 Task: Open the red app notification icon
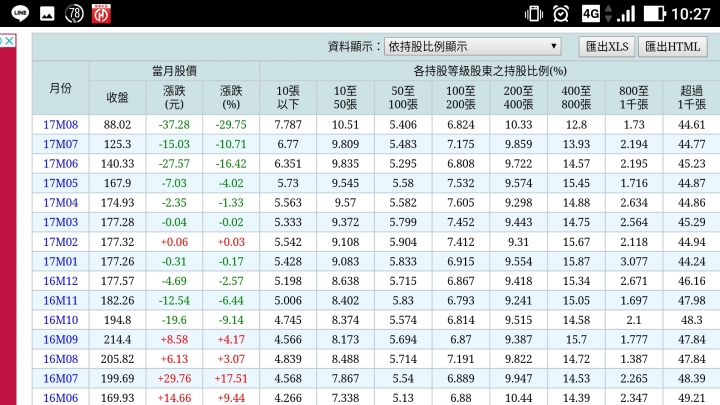101,14
